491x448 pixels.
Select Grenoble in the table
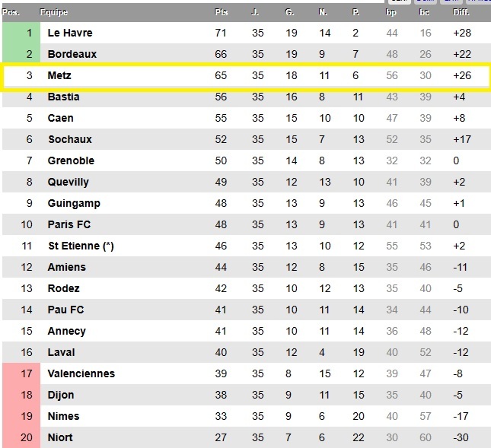pyautogui.click(x=71, y=161)
